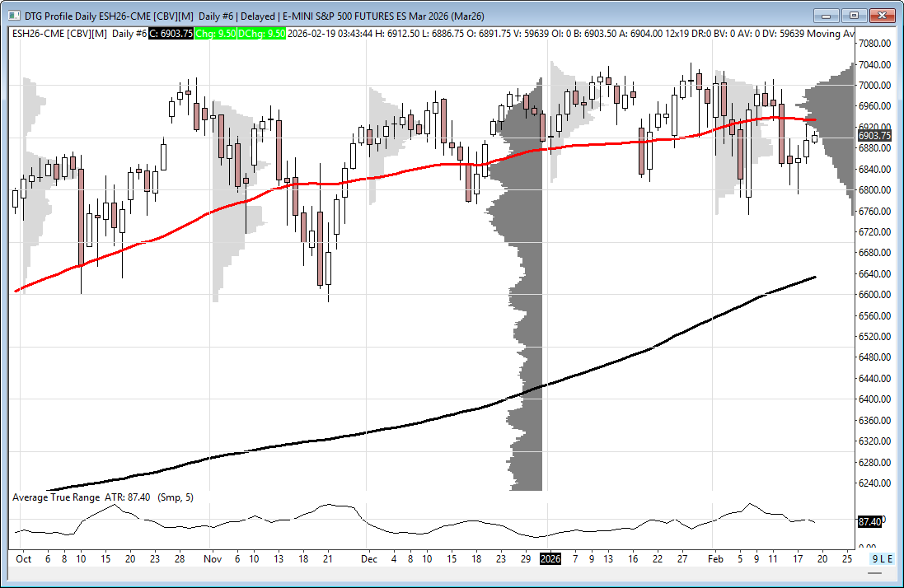Select the red moving average line
This screenshot has height=588, width=904.
pyautogui.click(x=371, y=178)
